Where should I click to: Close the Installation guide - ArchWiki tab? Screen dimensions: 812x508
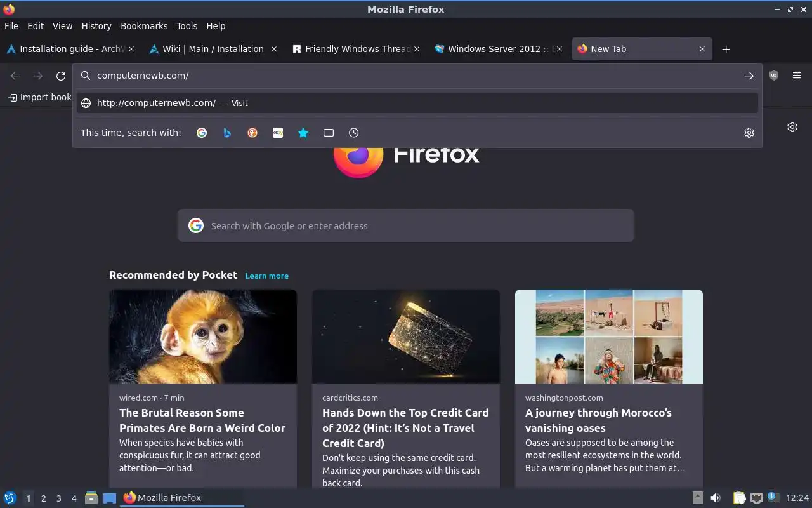(132, 49)
